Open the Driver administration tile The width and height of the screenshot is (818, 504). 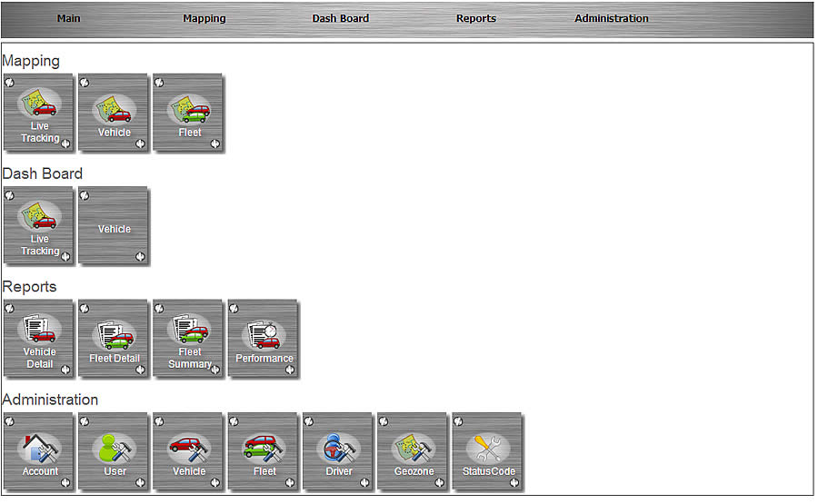click(338, 451)
